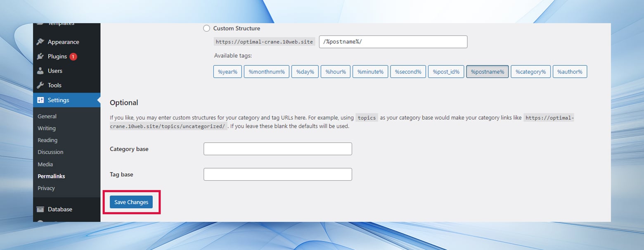The width and height of the screenshot is (644, 250).
Task: Switch to the Privacy settings section
Action: point(46,188)
